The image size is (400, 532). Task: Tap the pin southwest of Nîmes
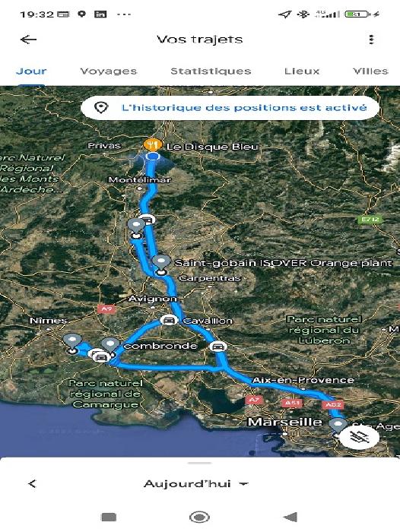pyautogui.click(x=72, y=343)
